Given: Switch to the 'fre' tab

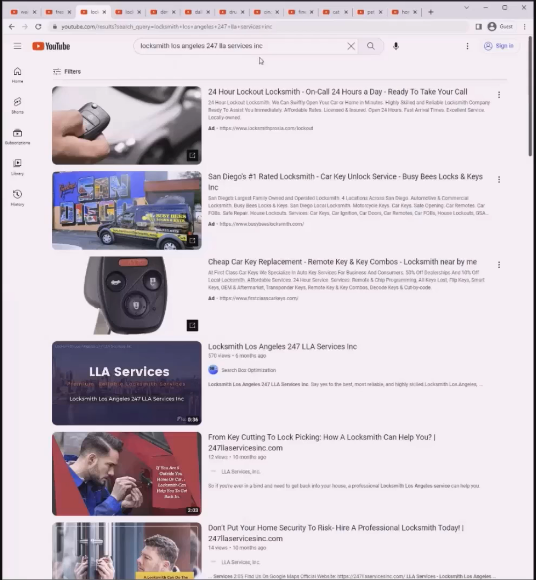Looking at the screenshot, I should tap(58, 12).
